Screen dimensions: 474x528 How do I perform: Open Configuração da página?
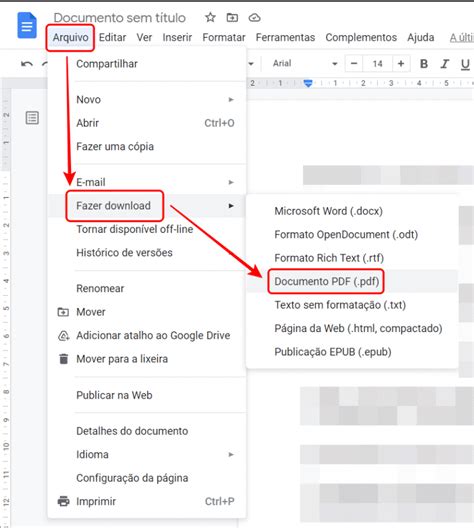(x=147, y=478)
